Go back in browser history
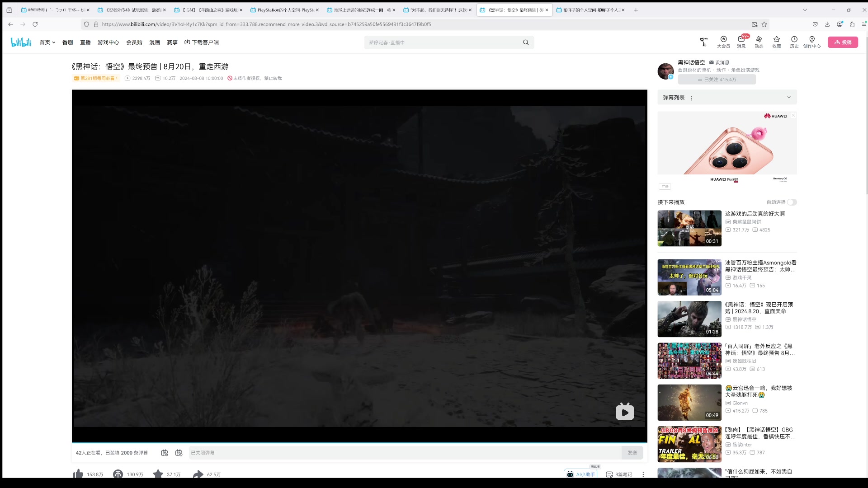Image resolution: width=868 pixels, height=488 pixels. pyautogui.click(x=11, y=24)
